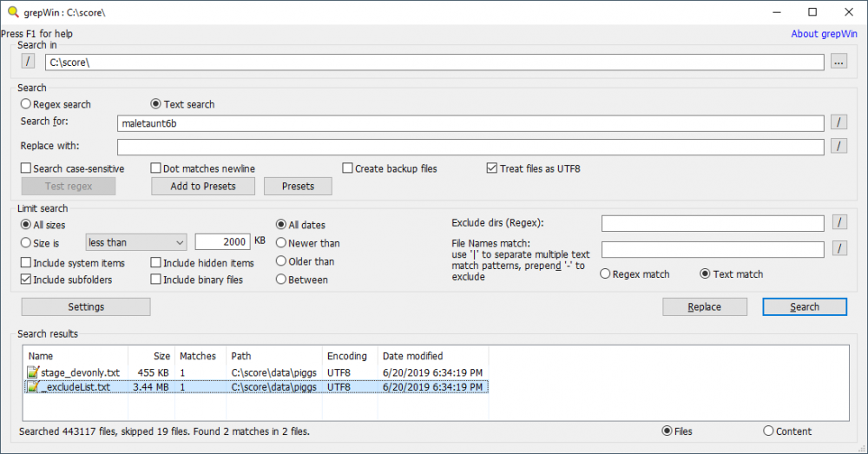This screenshot has width=868, height=454.
Task: Uncheck Treat files as UTF8
Action: pyautogui.click(x=492, y=168)
